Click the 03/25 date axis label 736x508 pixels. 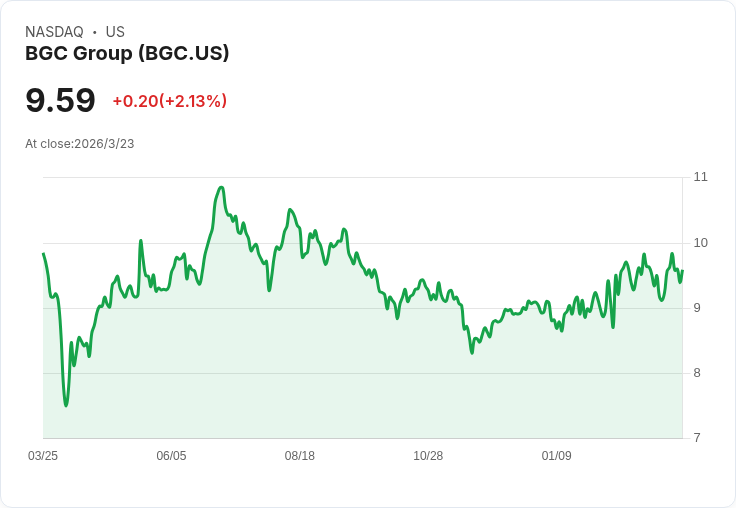[x=43, y=455]
